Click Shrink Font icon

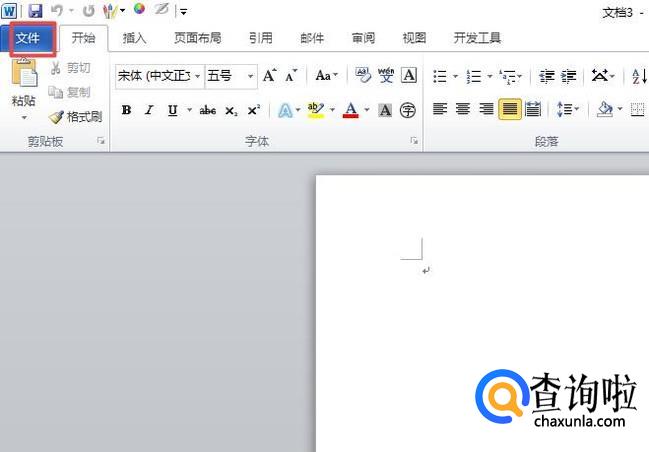[291, 75]
